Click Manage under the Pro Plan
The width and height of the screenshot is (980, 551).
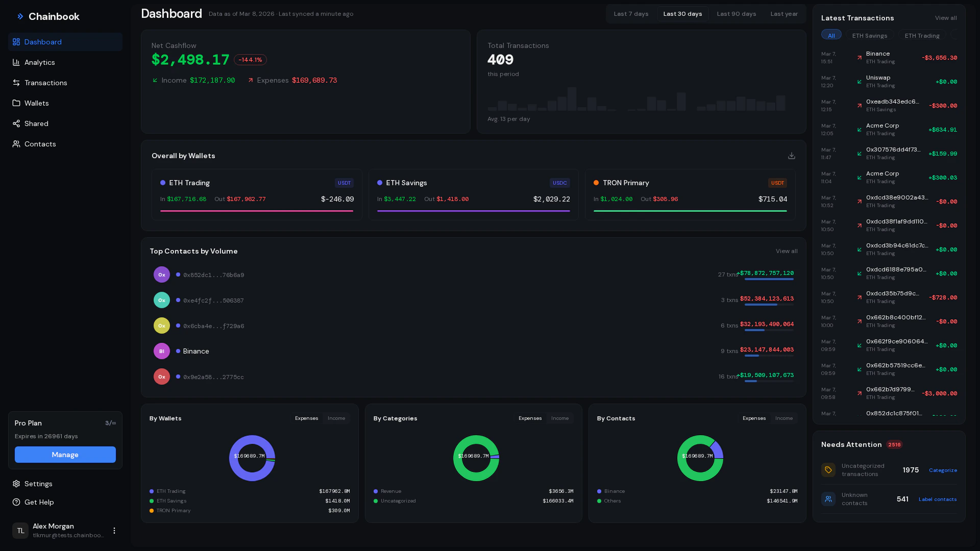[65, 455]
